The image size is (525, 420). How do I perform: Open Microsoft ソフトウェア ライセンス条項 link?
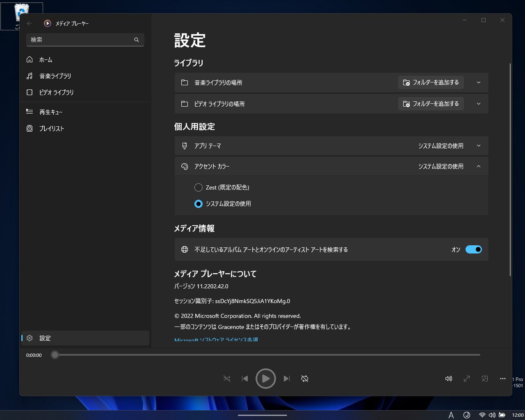(x=216, y=339)
